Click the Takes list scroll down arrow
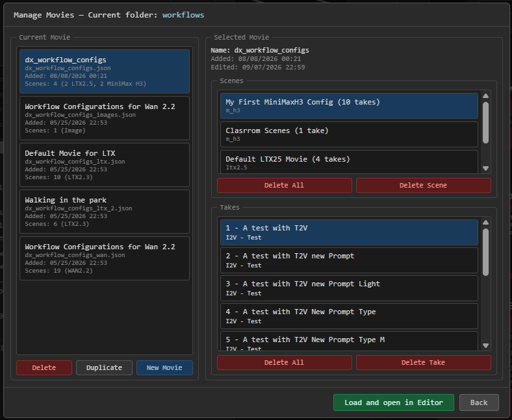Screen dimensions: 512x420 pyautogui.click(x=485, y=345)
